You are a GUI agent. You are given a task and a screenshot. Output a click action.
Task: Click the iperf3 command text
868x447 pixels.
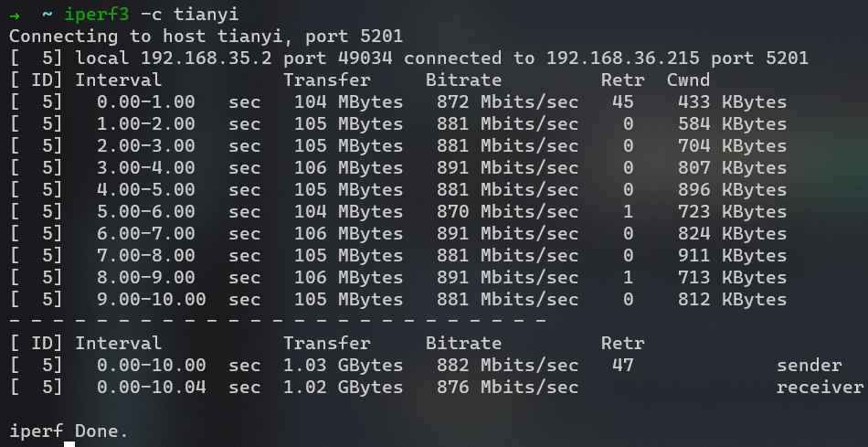click(x=97, y=15)
